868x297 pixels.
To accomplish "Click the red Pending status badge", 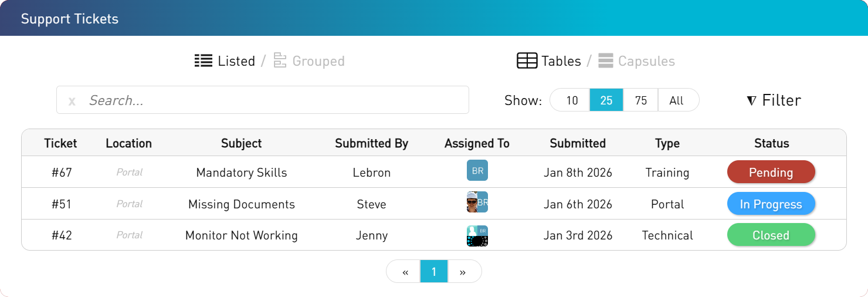I will point(771,173).
